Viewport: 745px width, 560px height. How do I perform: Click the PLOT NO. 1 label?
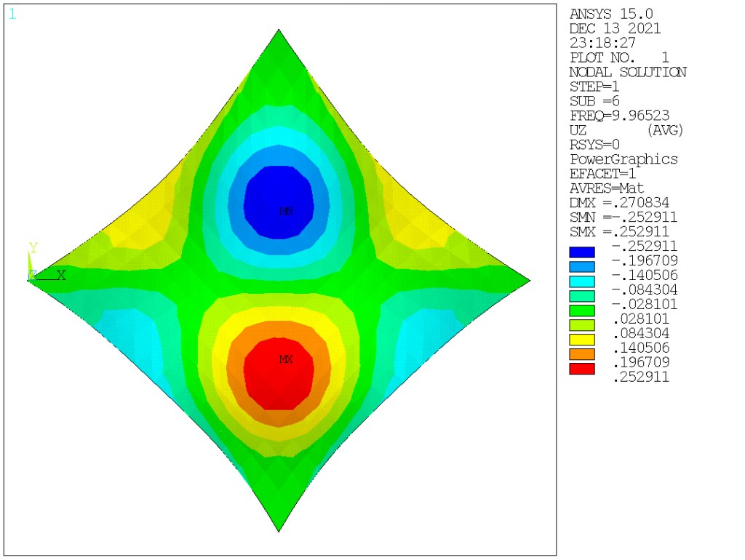[x=619, y=57]
